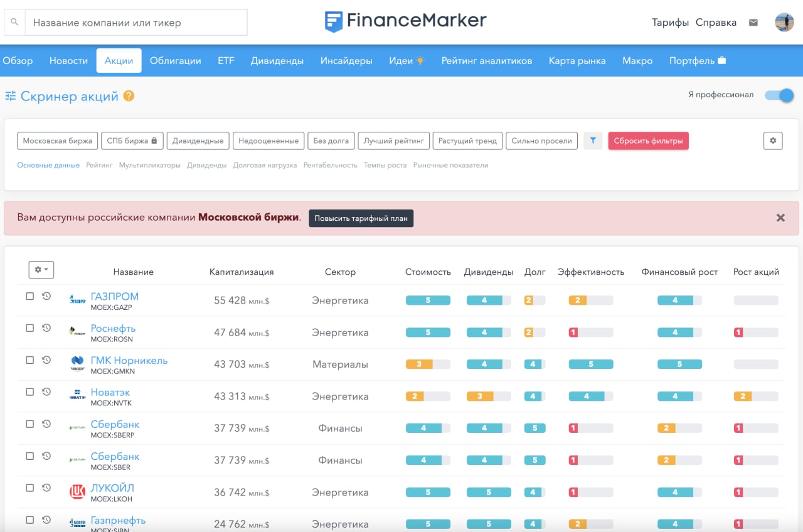Open the Рейтинг аналитиков tab
803x532 pixels.
[487, 61]
